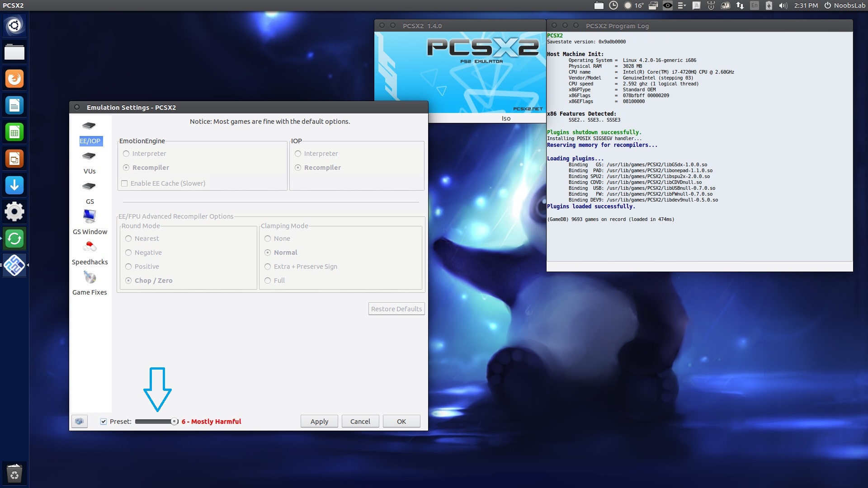The width and height of the screenshot is (868, 488).
Task: Launch LibreOffice Impress from the launcher
Action: coord(14,159)
